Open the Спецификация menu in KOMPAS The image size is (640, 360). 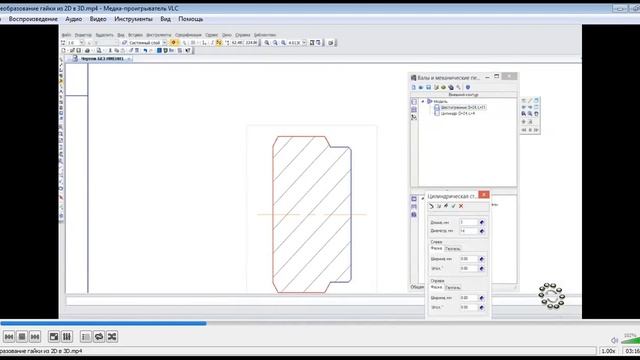pos(188,35)
